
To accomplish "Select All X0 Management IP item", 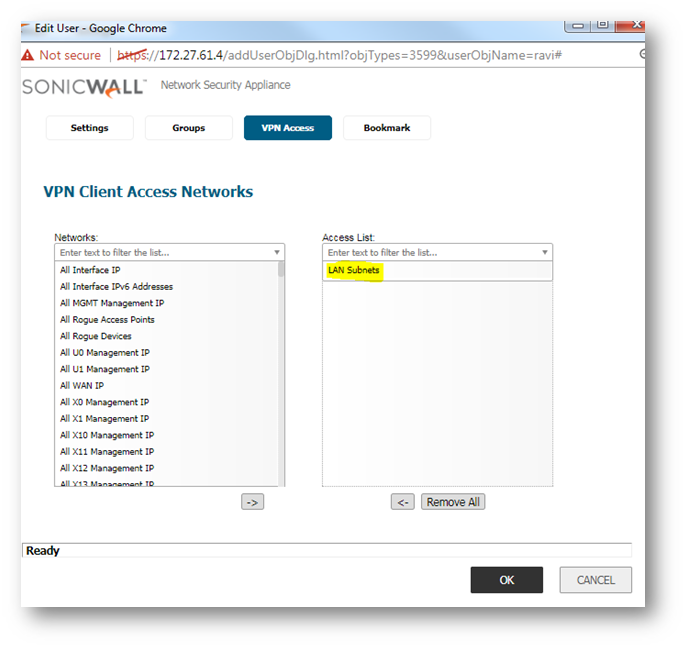I will point(104,402).
